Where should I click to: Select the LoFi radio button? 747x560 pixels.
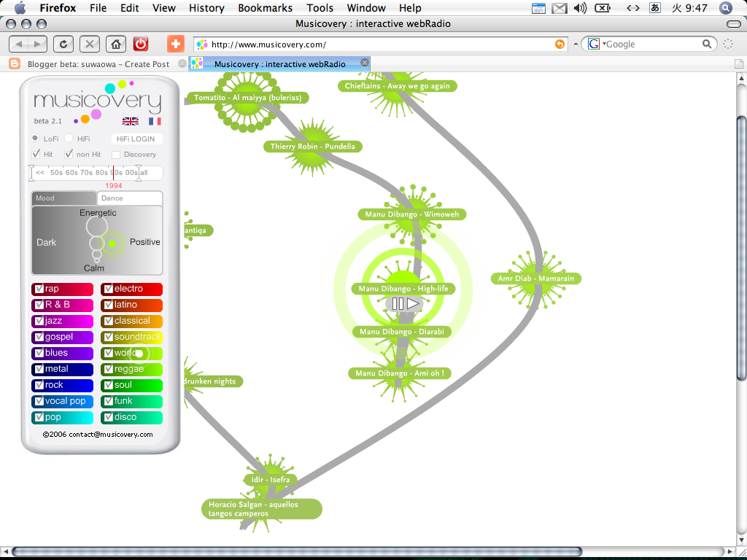tap(35, 138)
